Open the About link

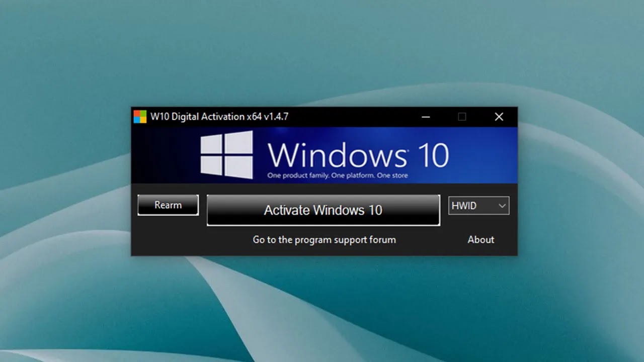[480, 240]
